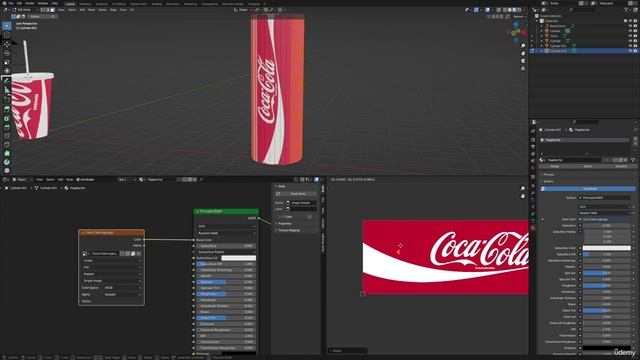Screen dimensions: 640x360
Task: Expand the Preview panel in material properties
Action: 548,175
